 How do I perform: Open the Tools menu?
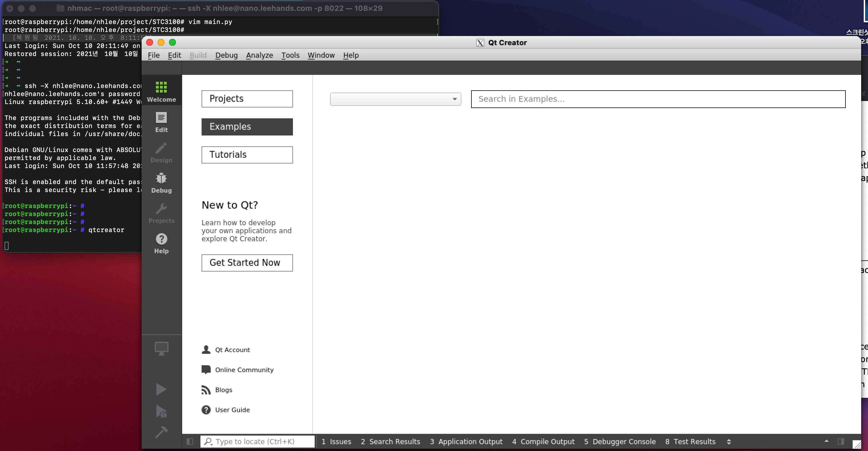coord(290,55)
